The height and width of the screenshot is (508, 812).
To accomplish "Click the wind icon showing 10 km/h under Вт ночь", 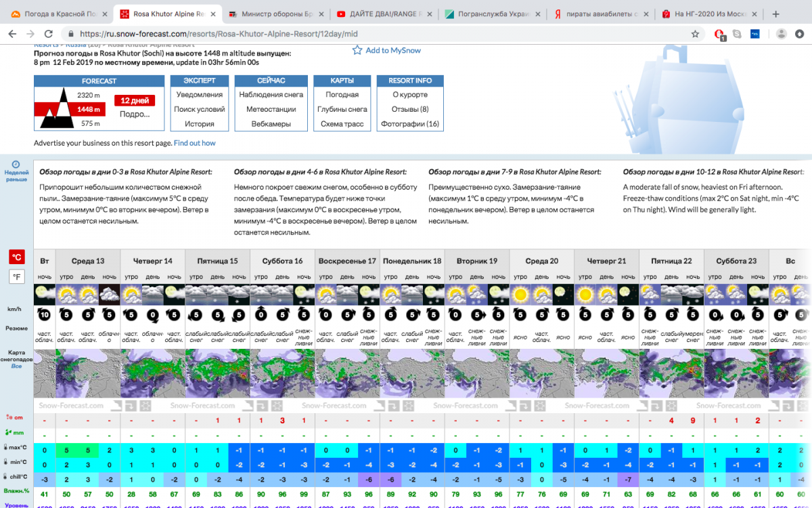I will 45,314.
